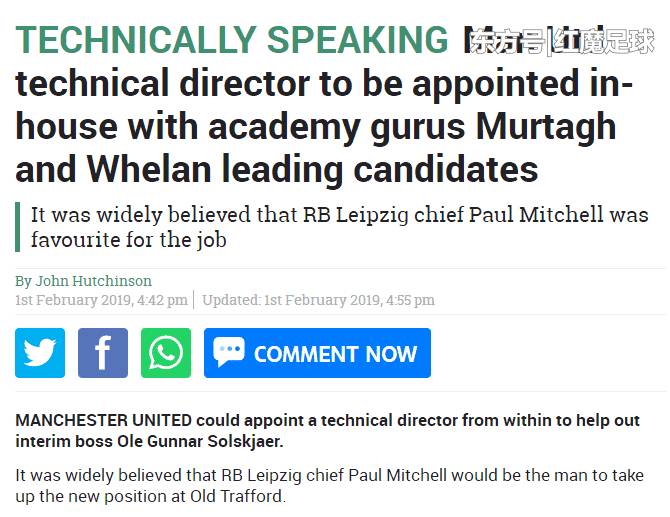
Task: Share the article on Twitter
Action: click(x=40, y=353)
